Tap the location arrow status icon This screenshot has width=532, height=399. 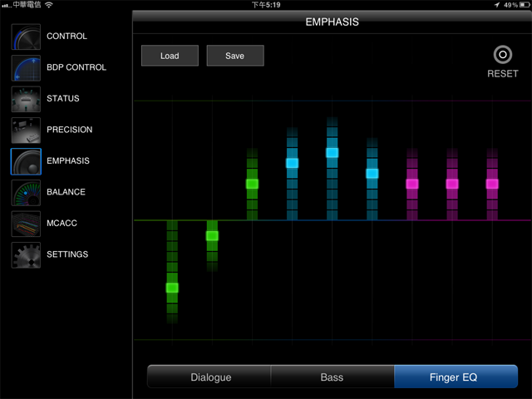click(x=497, y=5)
